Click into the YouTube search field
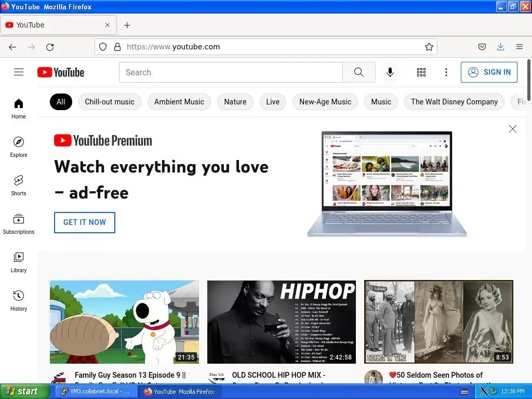Screen dimensions: 532x399 [231, 72]
